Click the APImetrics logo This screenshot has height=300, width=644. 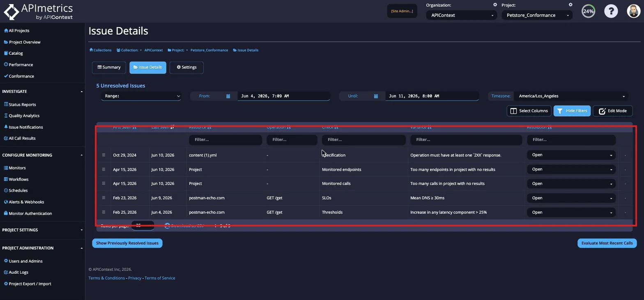tap(38, 12)
